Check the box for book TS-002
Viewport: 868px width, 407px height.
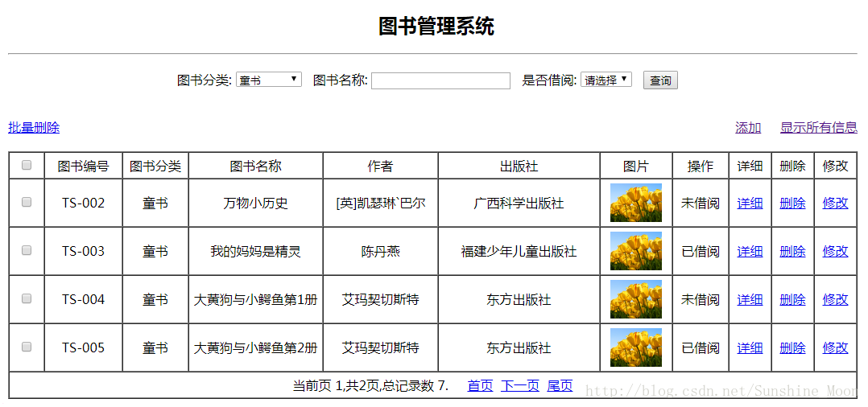click(27, 203)
